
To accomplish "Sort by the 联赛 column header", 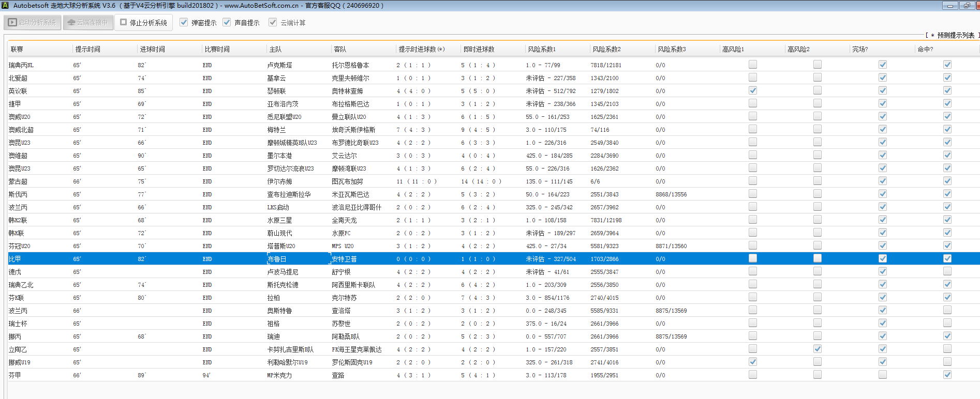I will click(x=17, y=49).
